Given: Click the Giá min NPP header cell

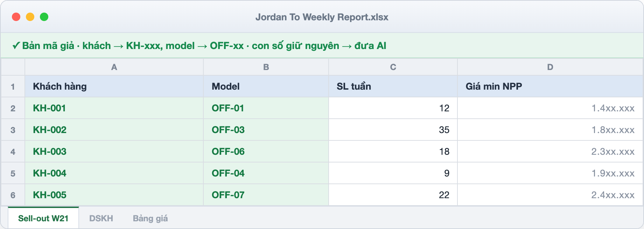Looking at the screenshot, I should tap(550, 86).
